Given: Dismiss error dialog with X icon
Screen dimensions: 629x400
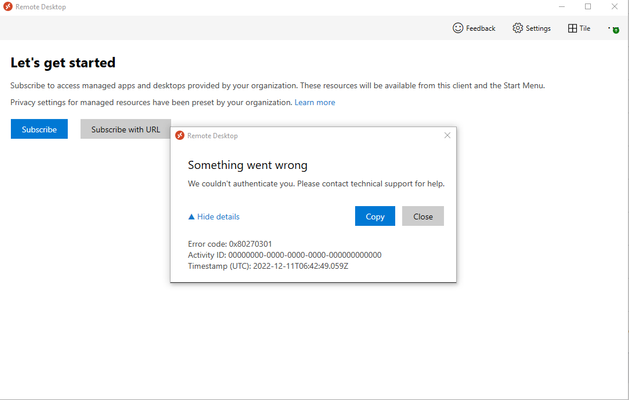Looking at the screenshot, I should [x=447, y=136].
